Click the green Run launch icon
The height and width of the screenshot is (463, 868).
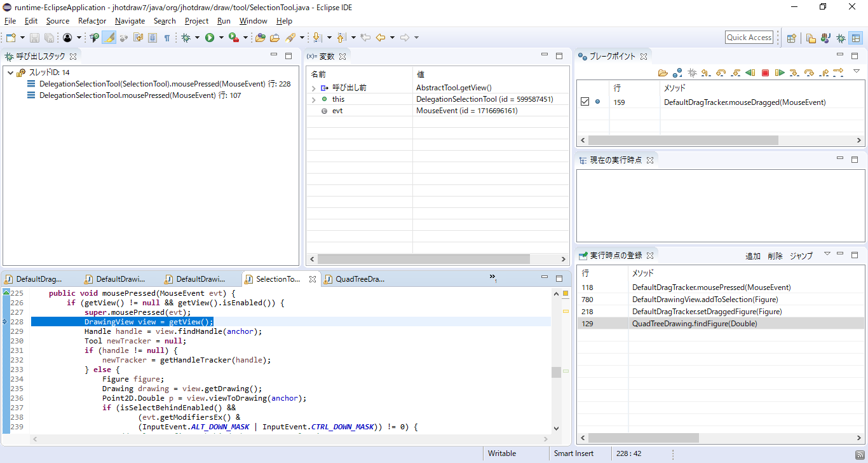[x=209, y=38]
